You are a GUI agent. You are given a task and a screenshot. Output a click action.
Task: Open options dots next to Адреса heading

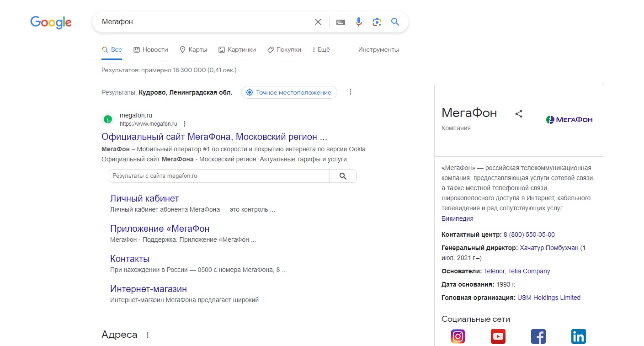coord(147,335)
